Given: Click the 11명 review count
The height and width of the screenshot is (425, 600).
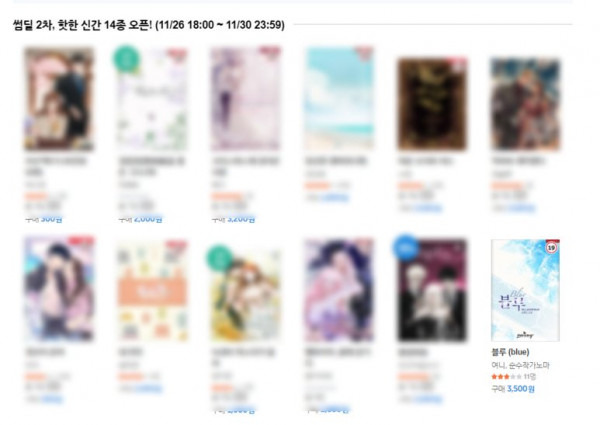Looking at the screenshot, I should point(530,377).
